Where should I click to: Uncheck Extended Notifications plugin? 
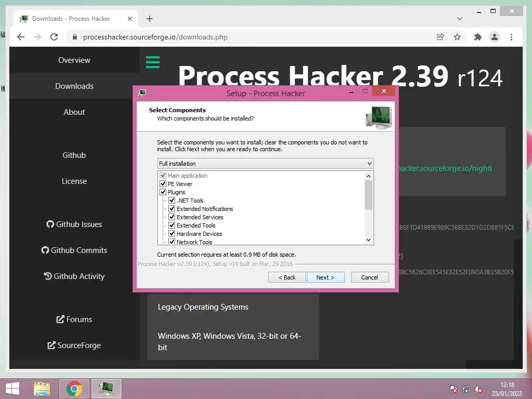point(171,209)
